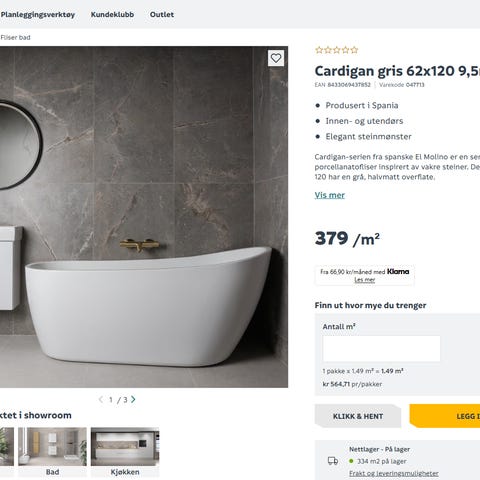Click the star rating icons
Screen dimensions: 480x480
click(337, 50)
